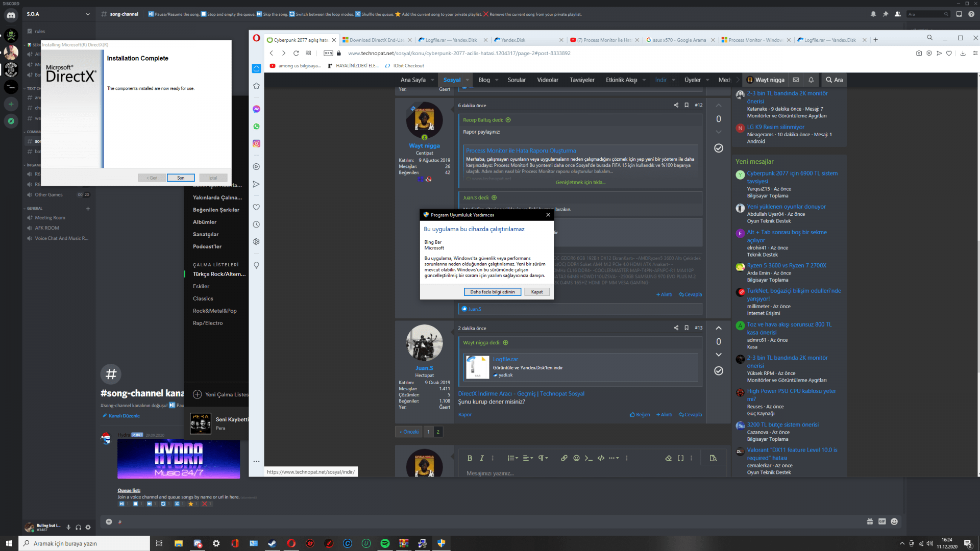Open the Sorular menu item
Screen dimensions: 980x551
click(x=517, y=80)
